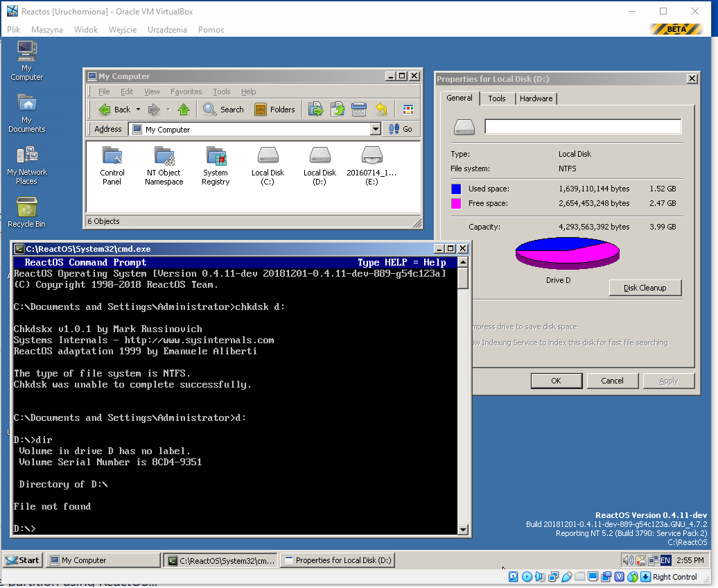
Task: Toggle the Folders pane button
Action: 274,110
